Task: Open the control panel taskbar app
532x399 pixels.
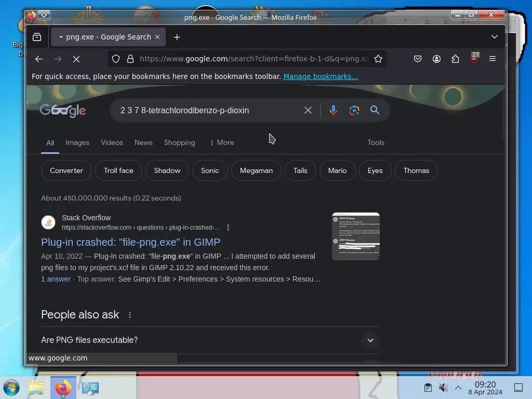Action: pyautogui.click(x=90, y=388)
